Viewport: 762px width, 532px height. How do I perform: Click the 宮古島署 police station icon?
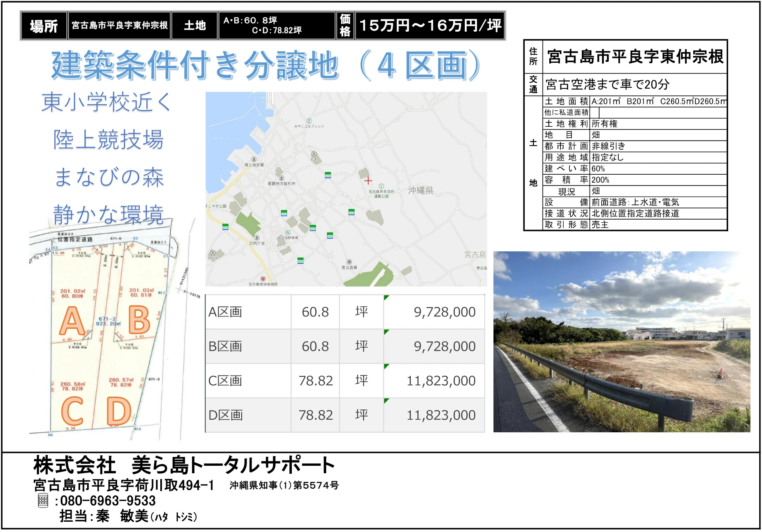349,262
